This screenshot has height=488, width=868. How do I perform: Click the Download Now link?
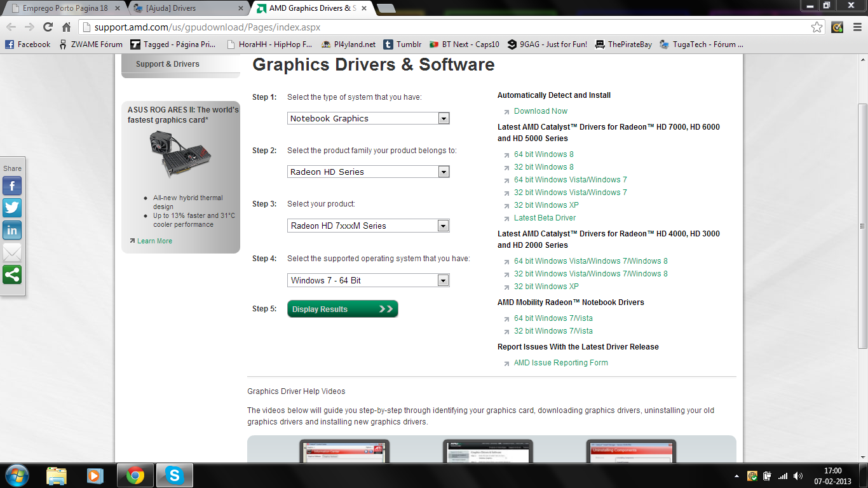click(x=541, y=111)
